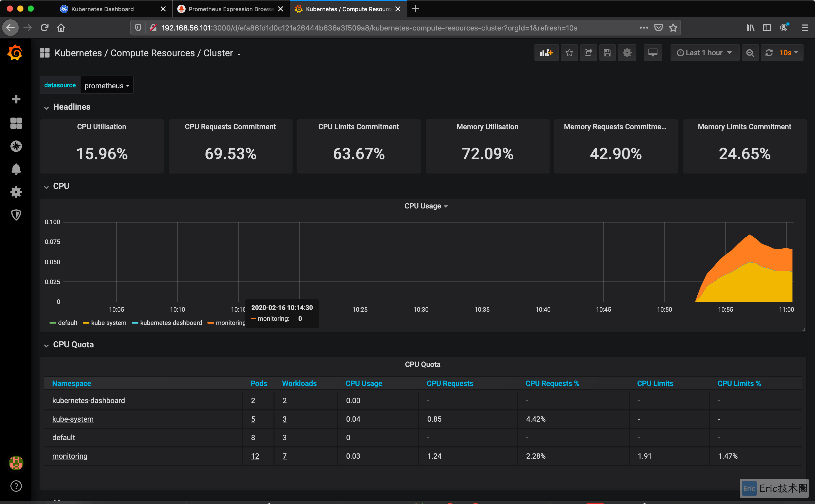Click the user avatar in sidebar
The image size is (815, 504).
click(16, 463)
